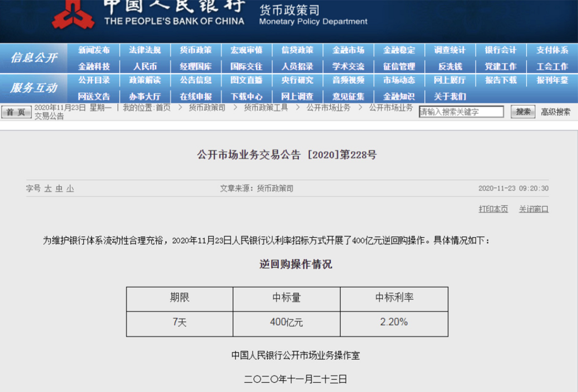Open the 货币政策 menu item
Viewport: 578px width, 392px height.
click(x=195, y=50)
